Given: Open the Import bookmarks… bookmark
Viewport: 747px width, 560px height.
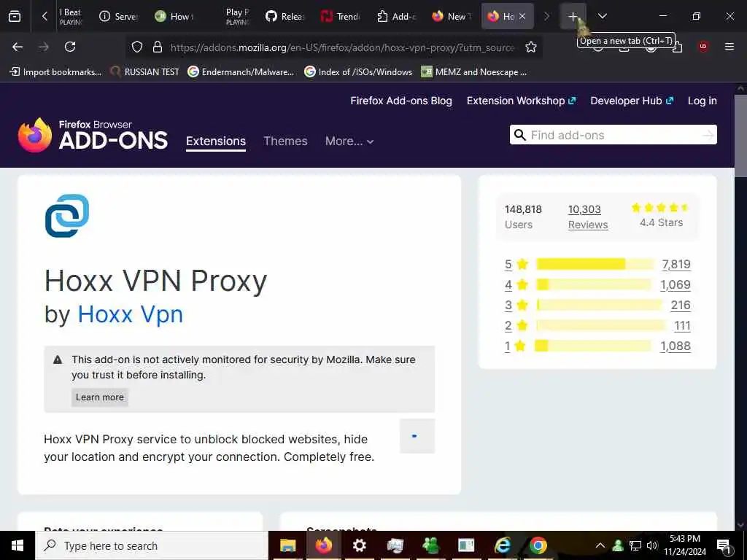Looking at the screenshot, I should pos(55,72).
